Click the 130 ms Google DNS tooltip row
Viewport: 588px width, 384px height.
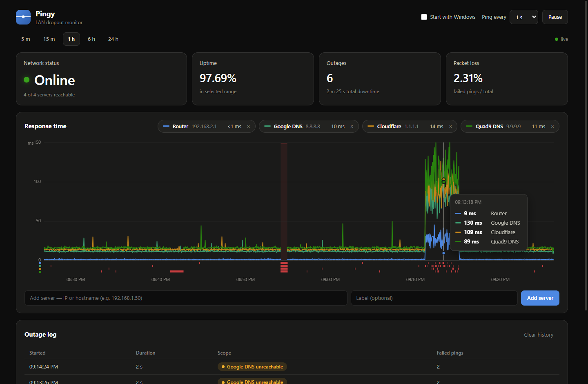pos(488,223)
